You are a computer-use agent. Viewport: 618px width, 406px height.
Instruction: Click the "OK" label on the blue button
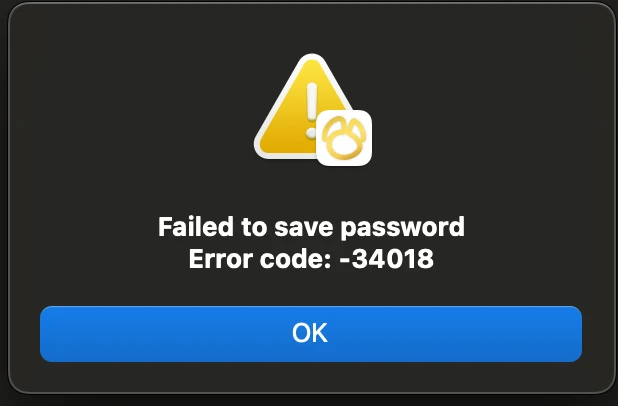pos(310,333)
